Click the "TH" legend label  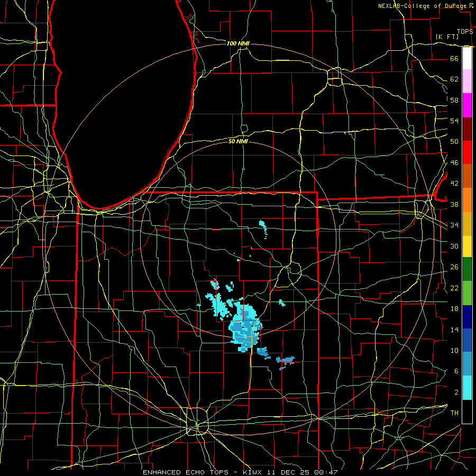(x=454, y=413)
